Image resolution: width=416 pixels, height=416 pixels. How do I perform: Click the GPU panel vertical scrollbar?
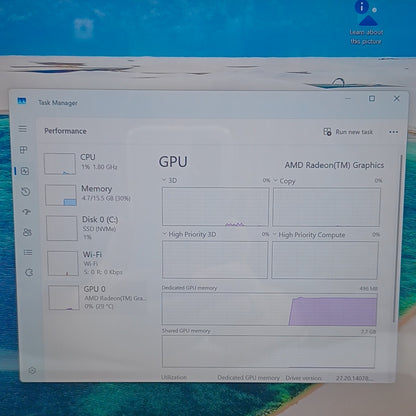(399, 238)
